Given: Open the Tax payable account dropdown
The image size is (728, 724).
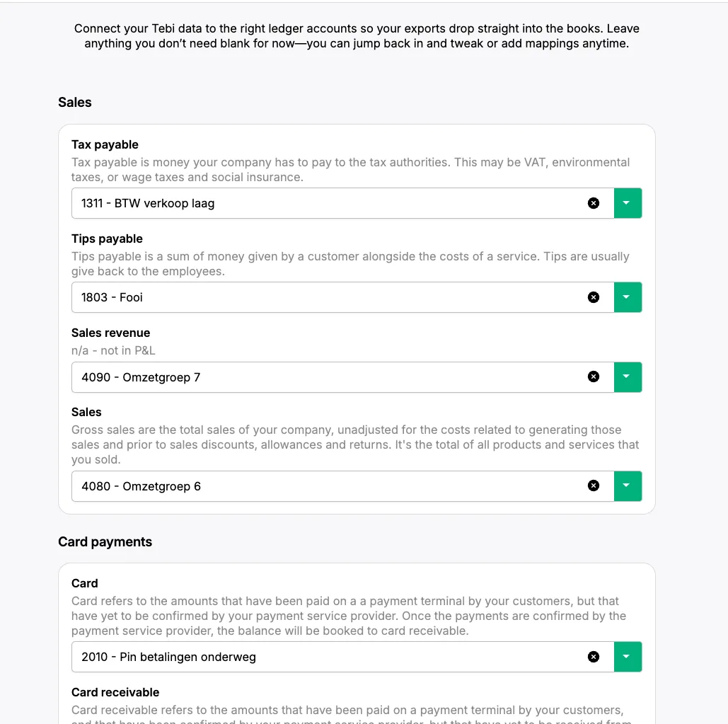Looking at the screenshot, I should 627,203.
